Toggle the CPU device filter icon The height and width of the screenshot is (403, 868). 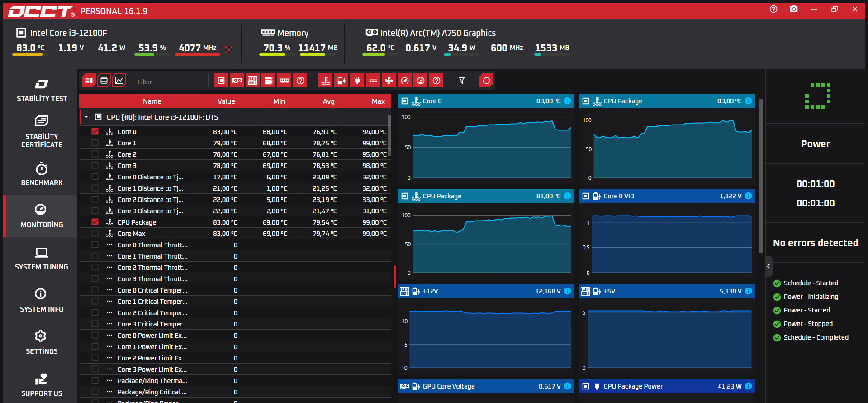221,81
